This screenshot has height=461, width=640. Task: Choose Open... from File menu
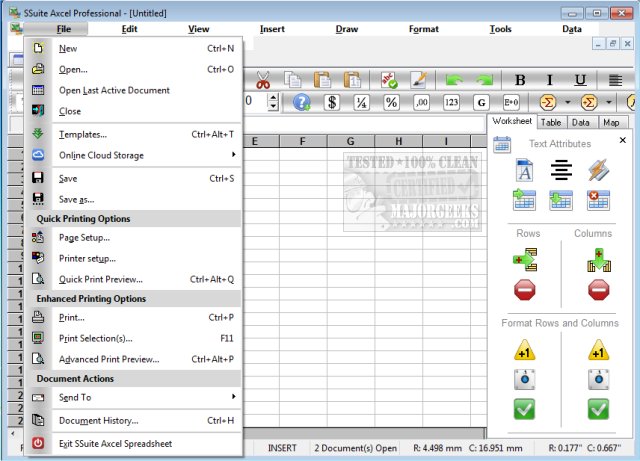[135, 69]
